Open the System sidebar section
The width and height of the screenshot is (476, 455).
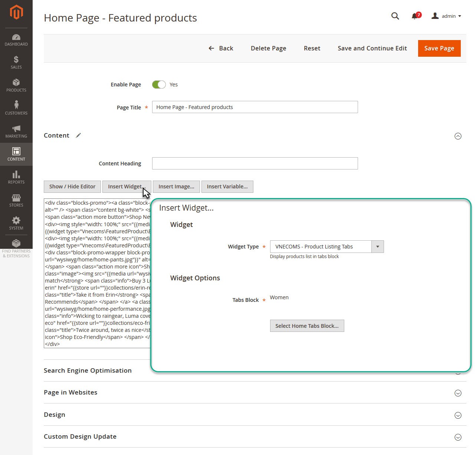coord(16,223)
